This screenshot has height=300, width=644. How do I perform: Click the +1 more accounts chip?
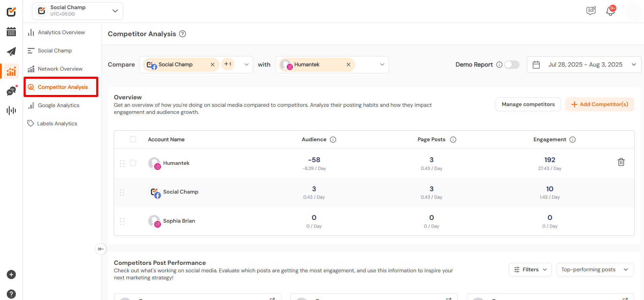[228, 64]
